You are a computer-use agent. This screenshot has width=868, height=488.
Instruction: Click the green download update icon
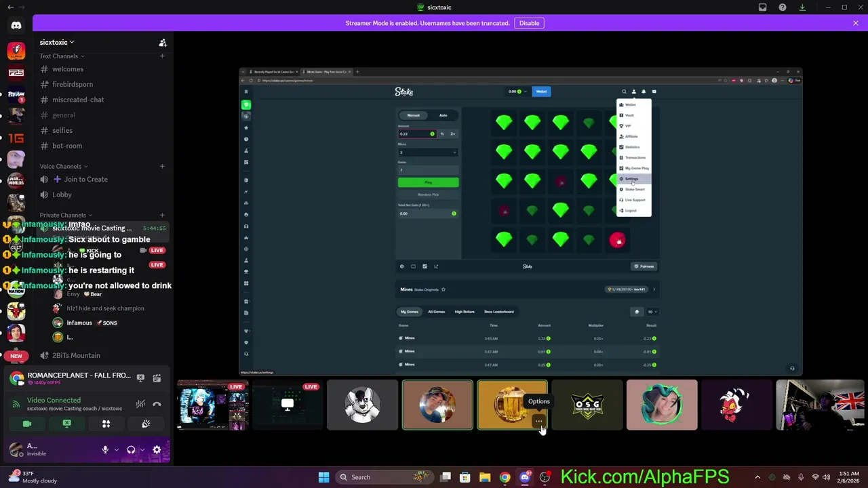click(802, 7)
